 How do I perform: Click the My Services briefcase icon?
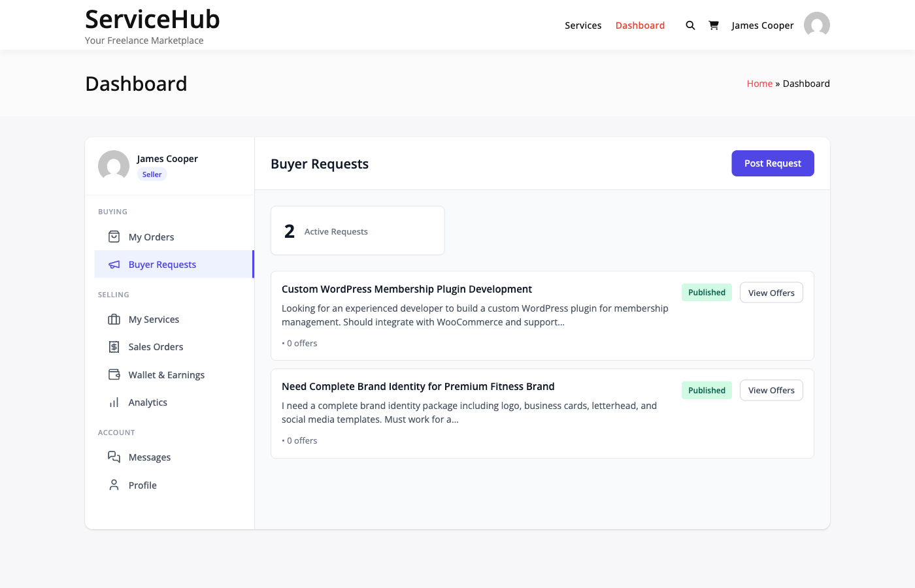point(114,319)
